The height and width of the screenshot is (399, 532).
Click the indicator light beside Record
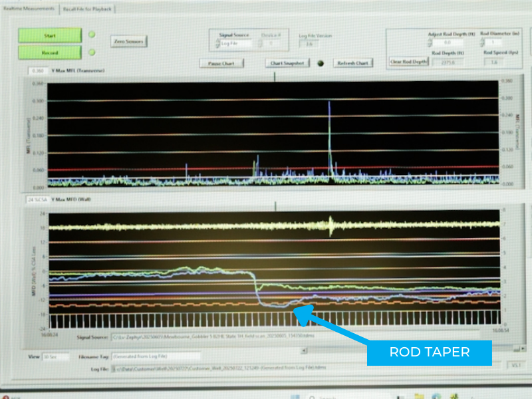(x=92, y=53)
